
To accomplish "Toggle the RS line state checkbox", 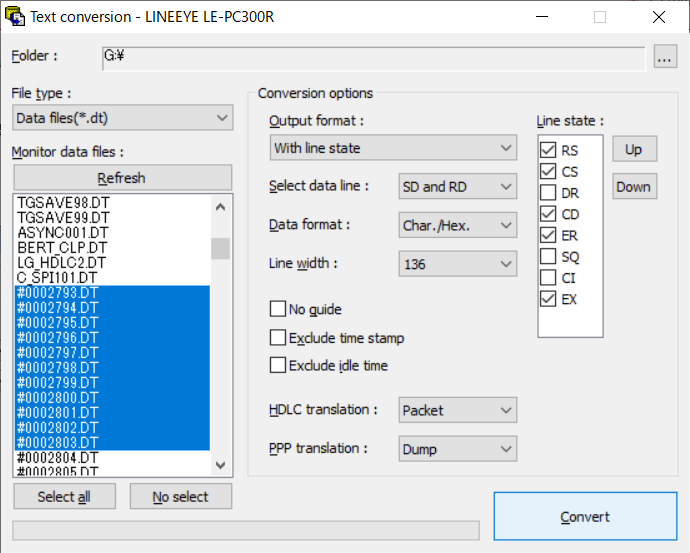I will 548,150.
